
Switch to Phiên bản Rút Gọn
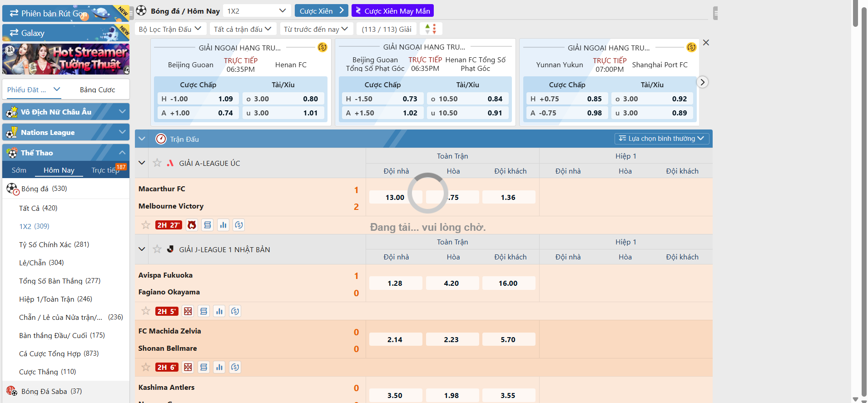(66, 13)
